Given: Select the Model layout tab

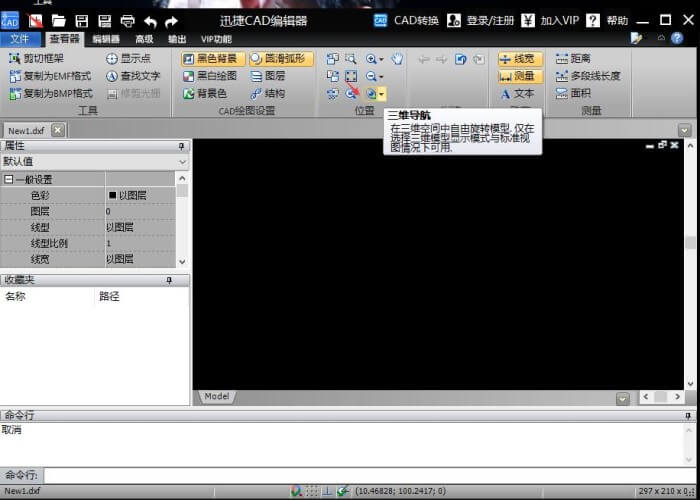Looking at the screenshot, I should pos(217,396).
